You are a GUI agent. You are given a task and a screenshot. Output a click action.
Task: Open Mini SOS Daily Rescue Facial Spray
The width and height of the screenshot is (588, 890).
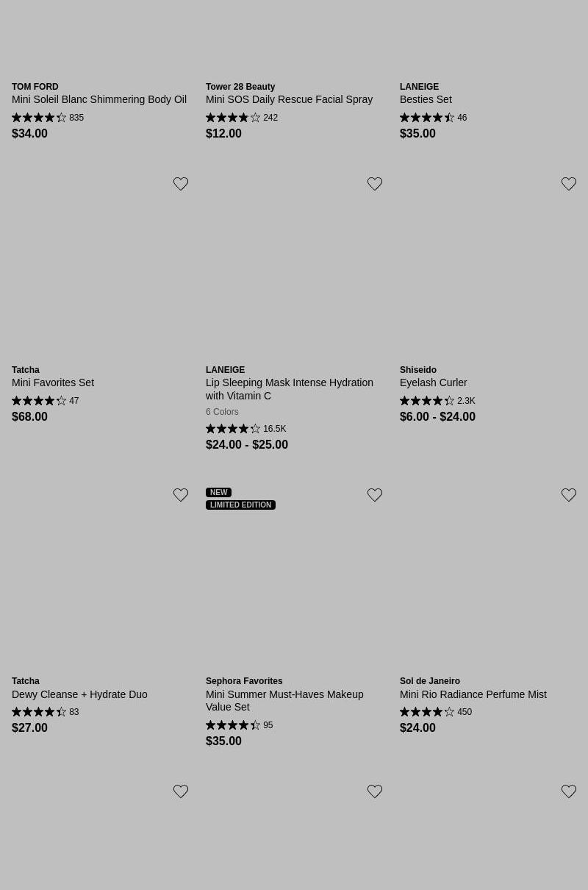(289, 99)
